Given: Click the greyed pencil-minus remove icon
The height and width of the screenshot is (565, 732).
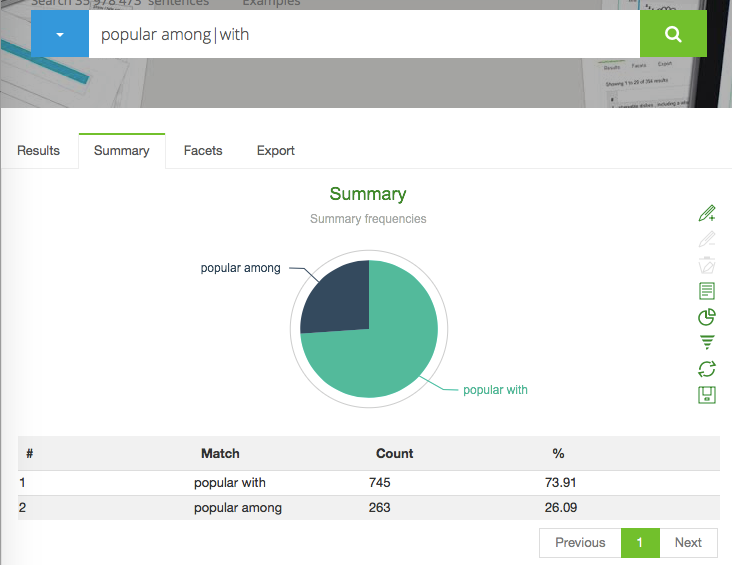Looking at the screenshot, I should [707, 239].
